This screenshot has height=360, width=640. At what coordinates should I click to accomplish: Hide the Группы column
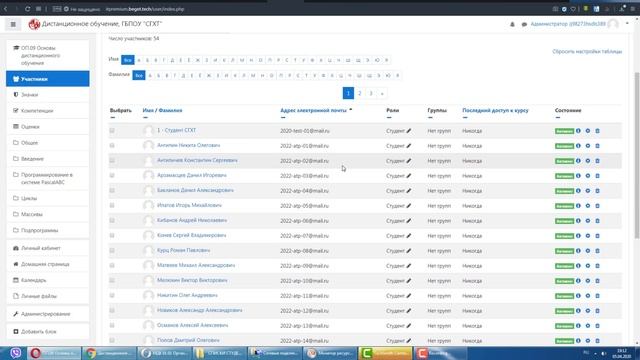click(430, 118)
